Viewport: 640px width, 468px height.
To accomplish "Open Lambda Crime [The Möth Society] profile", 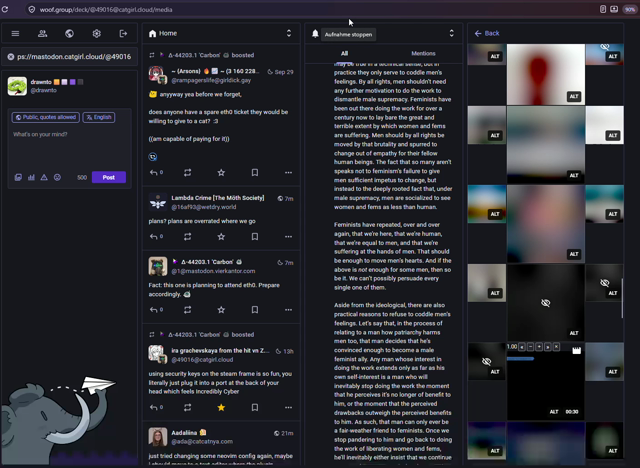I will point(218,198).
